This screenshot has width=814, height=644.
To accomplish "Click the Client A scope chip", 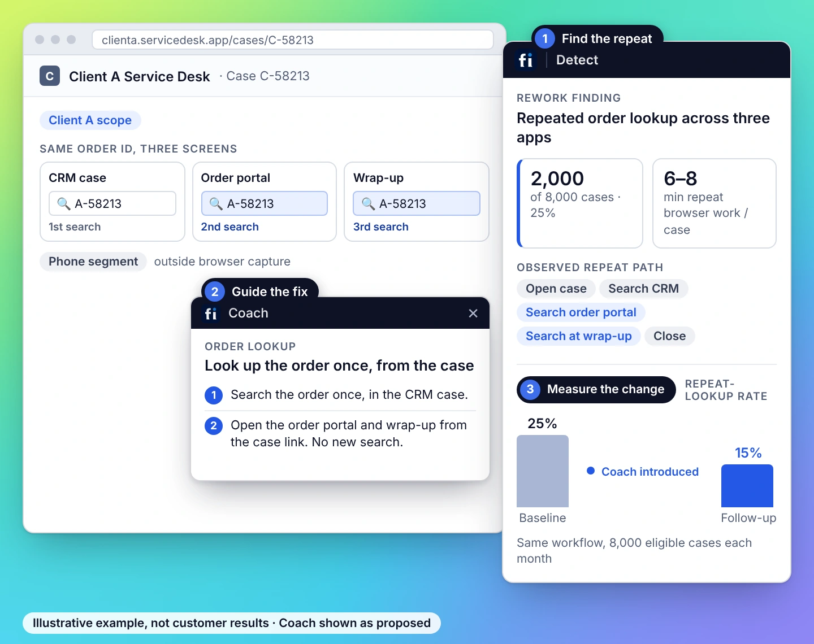I will point(90,120).
